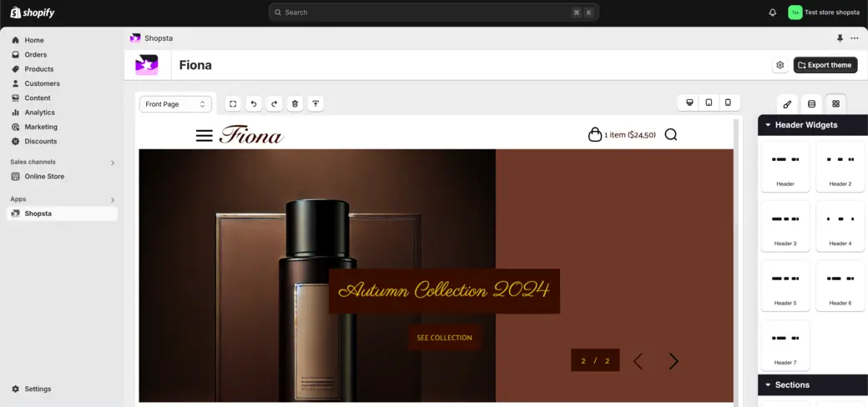Switch to tablet device preview
Screen dimensions: 868x407
[x=709, y=103]
